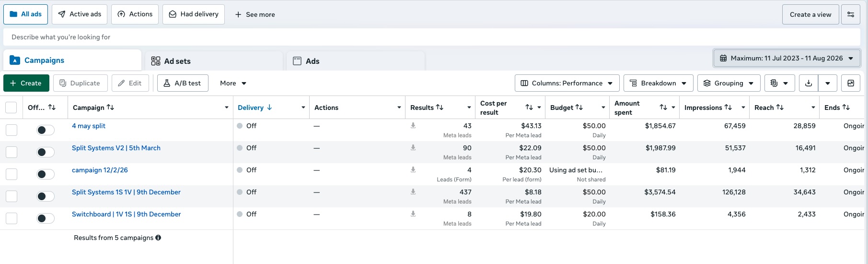Sort by Ends column arrows

coord(846,108)
